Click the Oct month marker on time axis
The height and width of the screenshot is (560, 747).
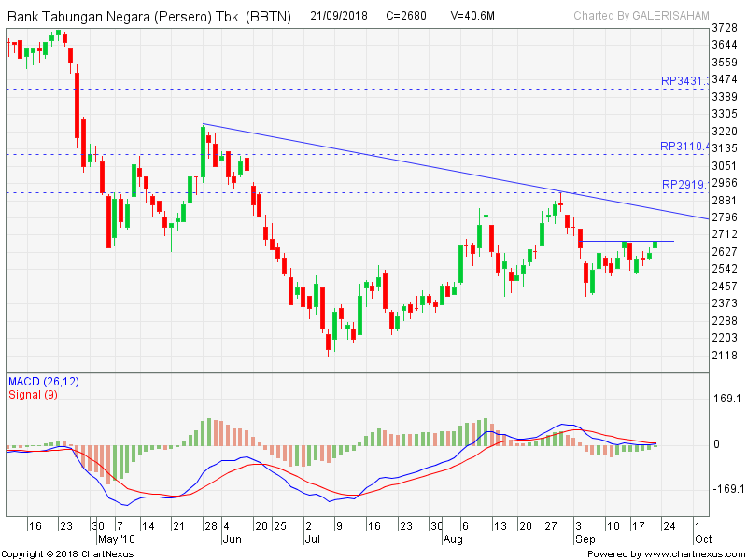coord(702,539)
